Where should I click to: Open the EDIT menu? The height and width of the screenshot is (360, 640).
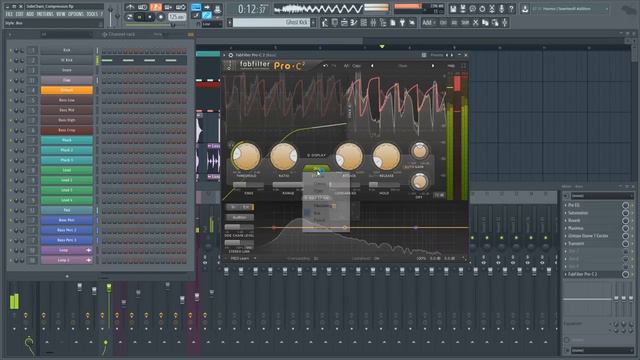[20, 14]
